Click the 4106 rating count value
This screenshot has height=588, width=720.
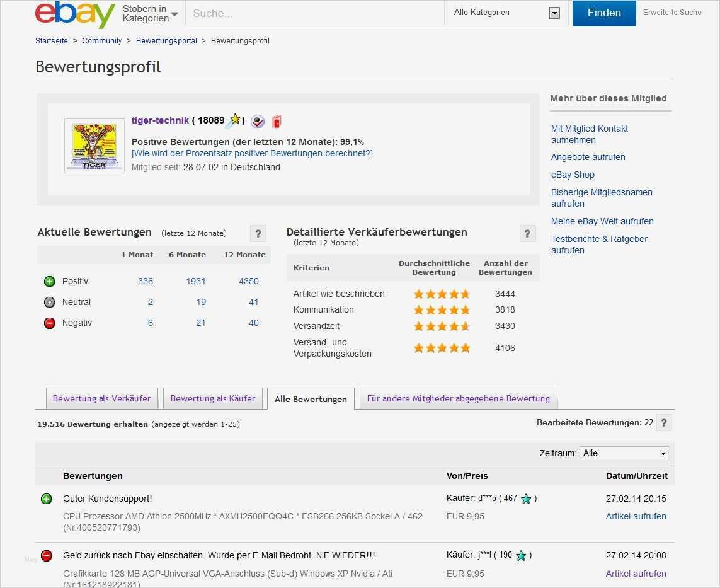pyautogui.click(x=505, y=349)
